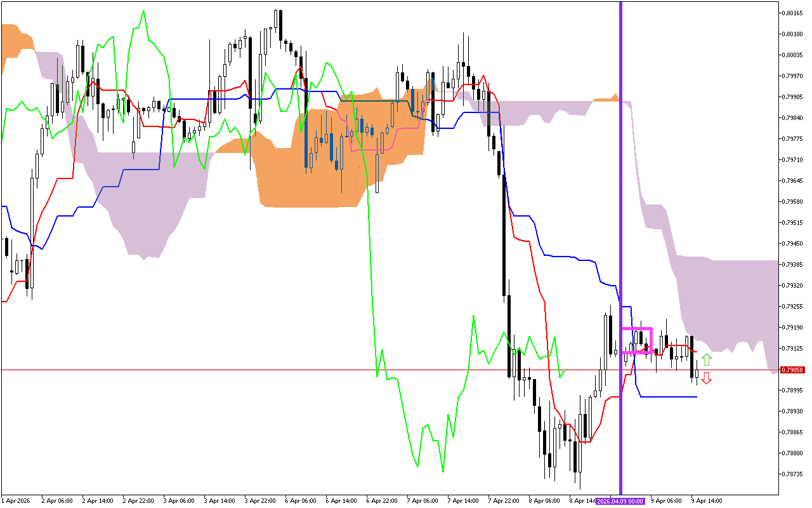This screenshot has width=812, height=508.
Task: Click the red 0.79058 current price label
Action: pyautogui.click(x=793, y=370)
